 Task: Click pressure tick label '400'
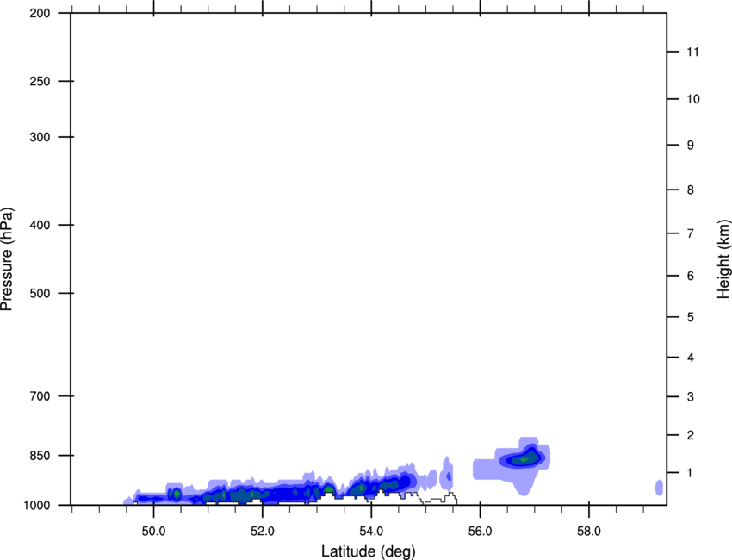pos(40,225)
